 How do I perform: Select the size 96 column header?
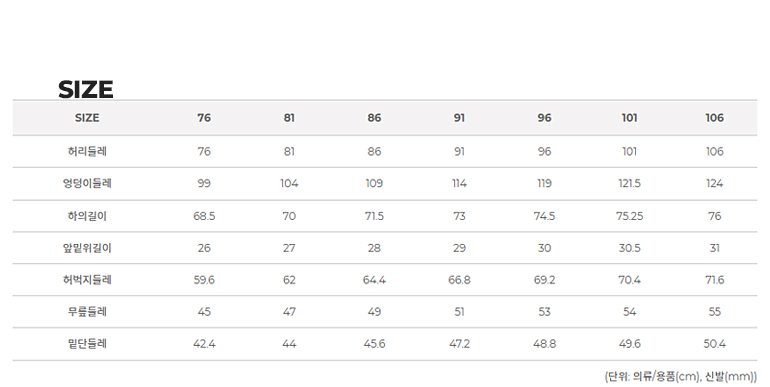click(x=544, y=118)
